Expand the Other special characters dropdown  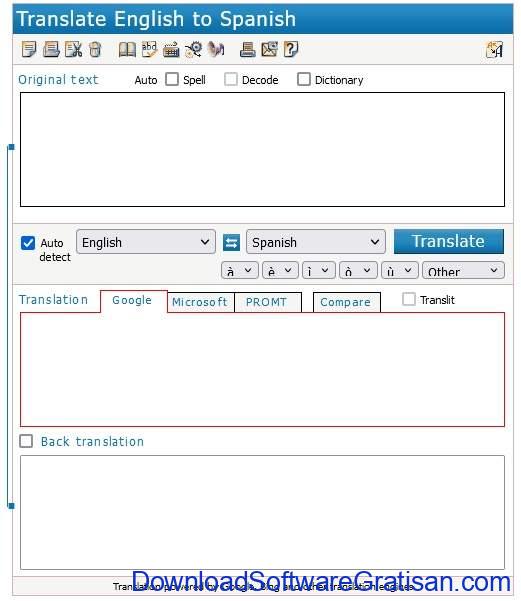coord(463,271)
